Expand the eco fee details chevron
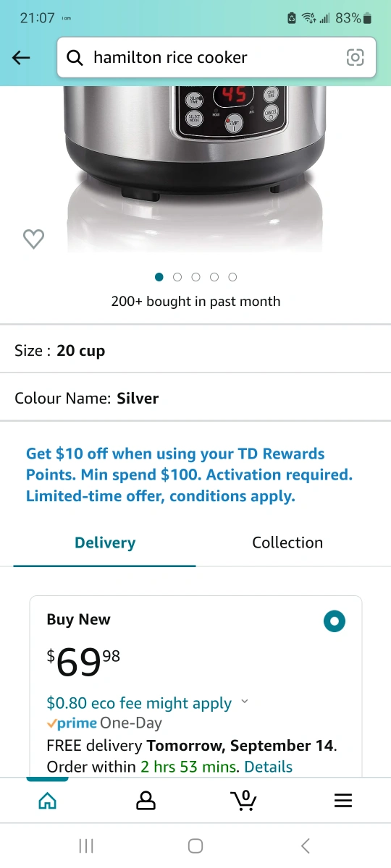Image resolution: width=391 pixels, height=868 pixels. (x=244, y=702)
